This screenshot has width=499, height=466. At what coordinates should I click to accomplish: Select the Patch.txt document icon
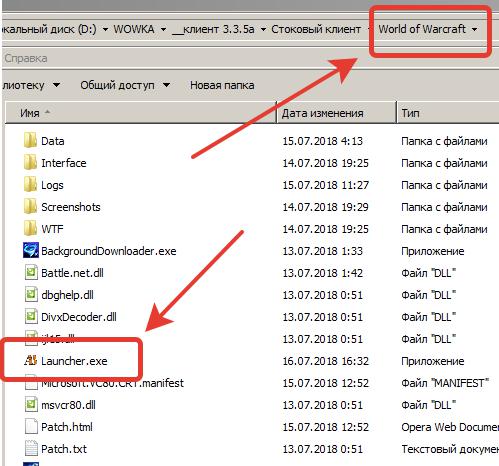(x=31, y=448)
